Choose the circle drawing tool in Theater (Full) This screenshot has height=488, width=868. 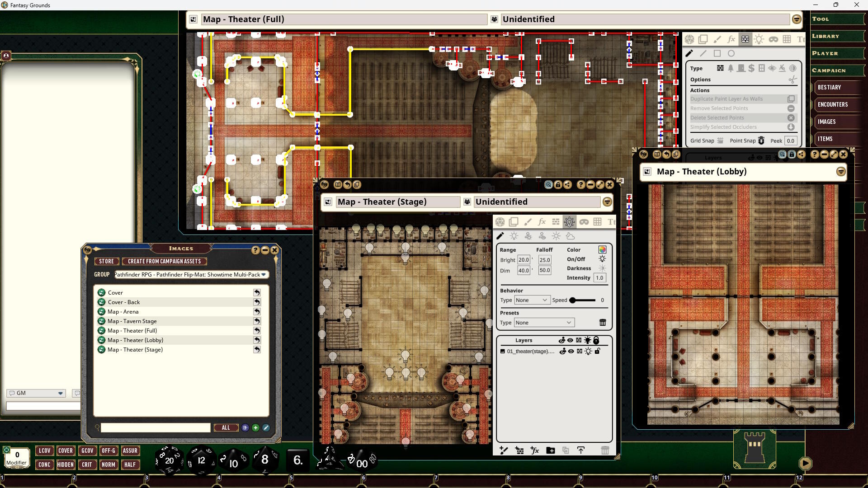coord(731,53)
